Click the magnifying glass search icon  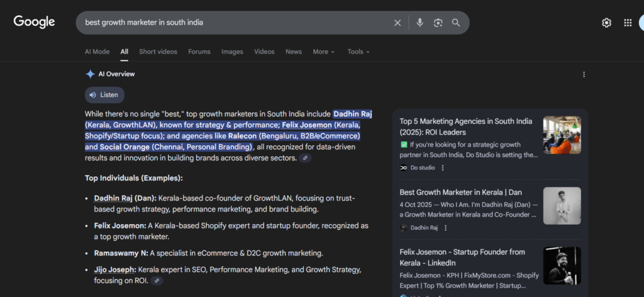(x=456, y=23)
